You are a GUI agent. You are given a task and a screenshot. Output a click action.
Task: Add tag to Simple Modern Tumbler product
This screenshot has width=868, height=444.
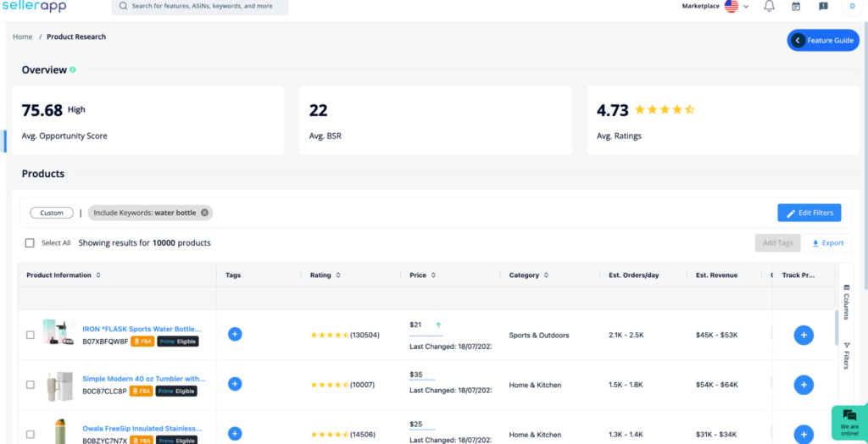235,384
